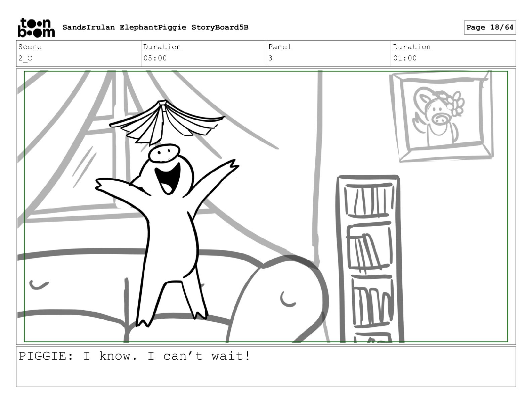Click Piggie's raised right hand
Viewport: 532px width, 411px height.
tap(102, 185)
